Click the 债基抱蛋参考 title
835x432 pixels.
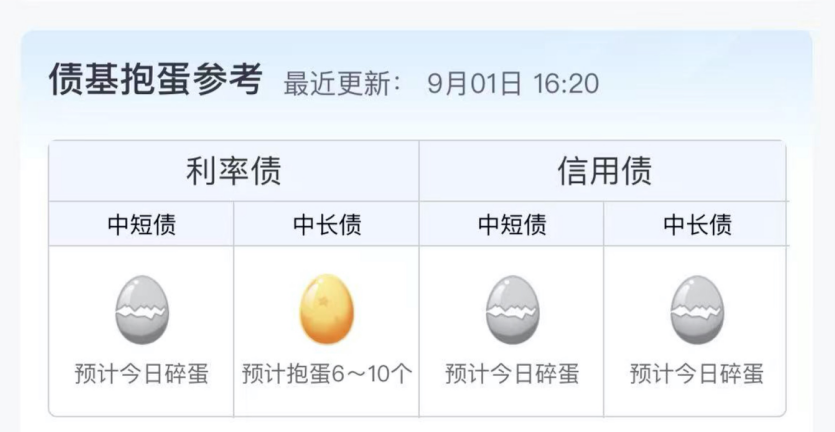(156, 79)
